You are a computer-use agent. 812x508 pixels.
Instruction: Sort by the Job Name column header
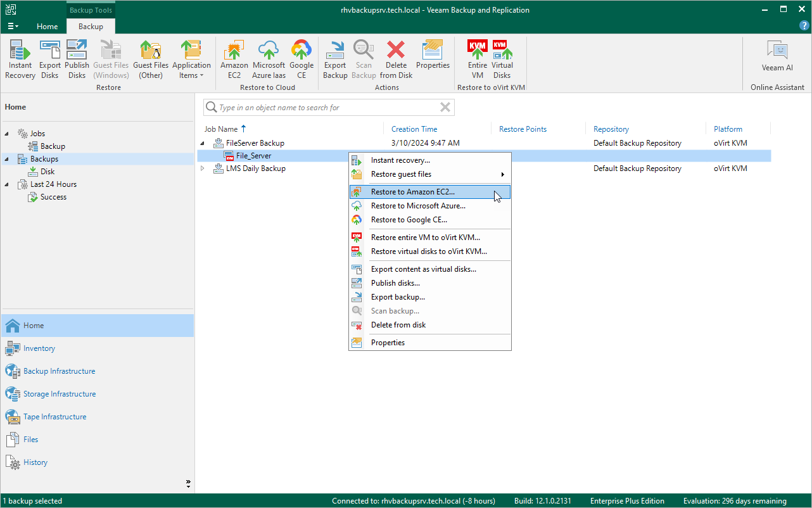[x=220, y=129]
